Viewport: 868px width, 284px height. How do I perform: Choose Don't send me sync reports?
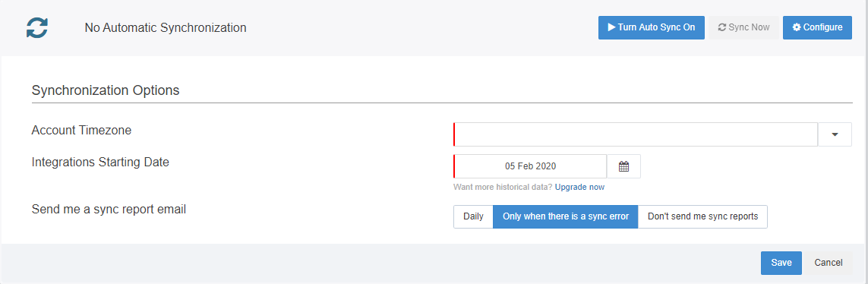[702, 216]
